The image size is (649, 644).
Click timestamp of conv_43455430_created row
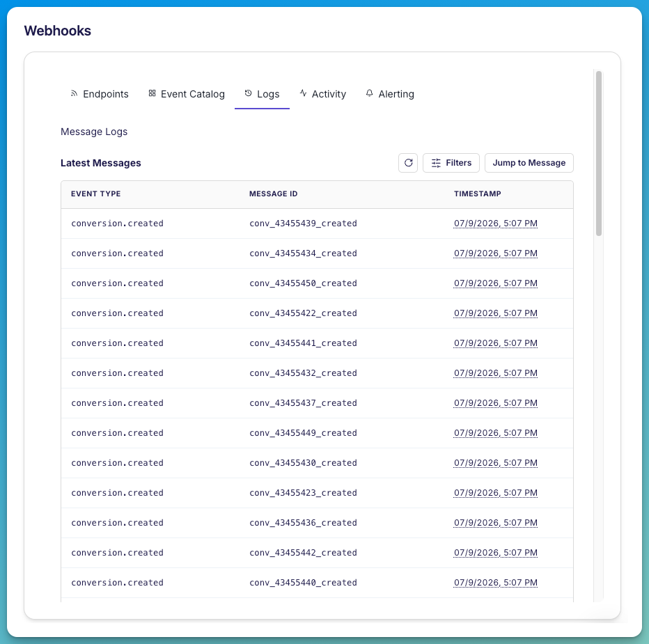point(495,463)
